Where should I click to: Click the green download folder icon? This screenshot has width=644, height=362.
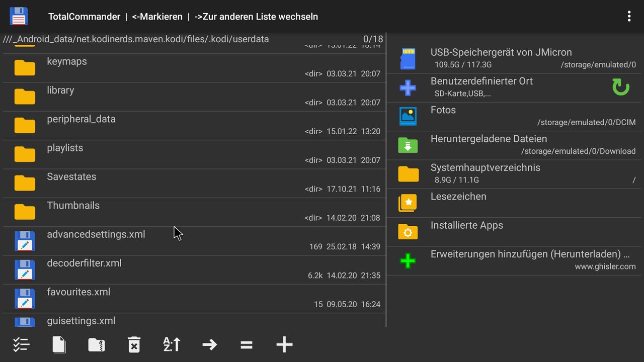408,145
